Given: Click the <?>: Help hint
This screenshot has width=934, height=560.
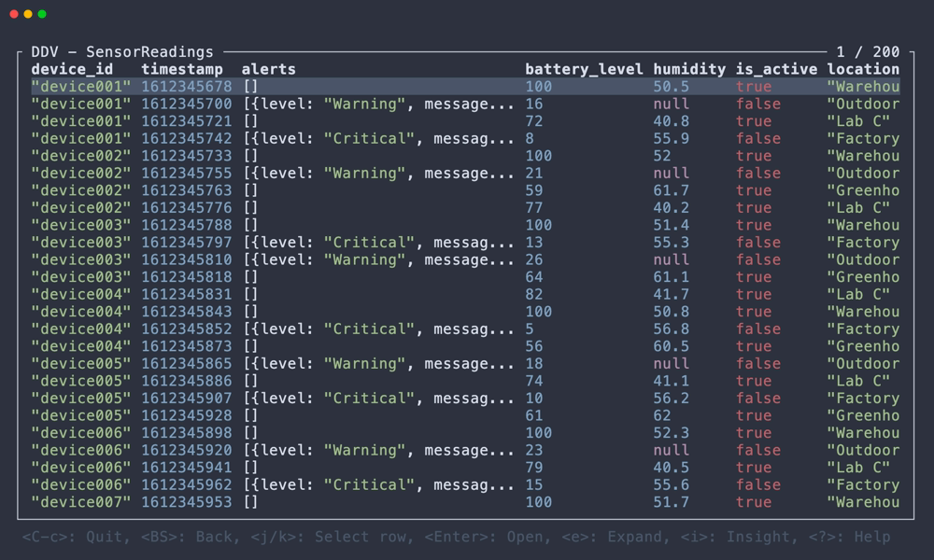Looking at the screenshot, I should pyautogui.click(x=849, y=537).
